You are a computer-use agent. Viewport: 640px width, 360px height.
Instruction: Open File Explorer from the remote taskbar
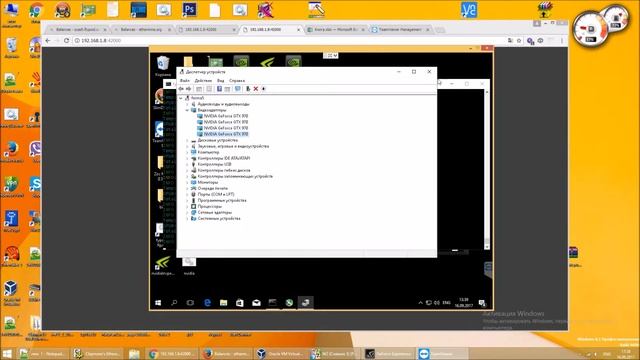coord(223,302)
